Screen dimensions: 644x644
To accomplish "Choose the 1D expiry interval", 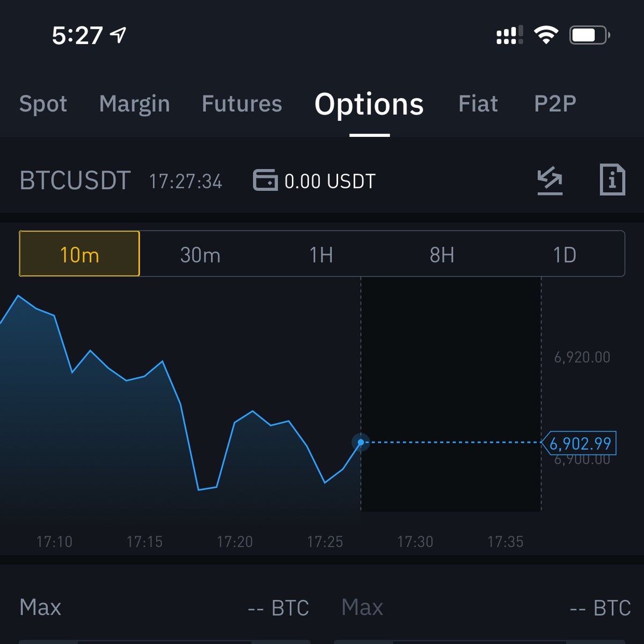I will (x=564, y=254).
